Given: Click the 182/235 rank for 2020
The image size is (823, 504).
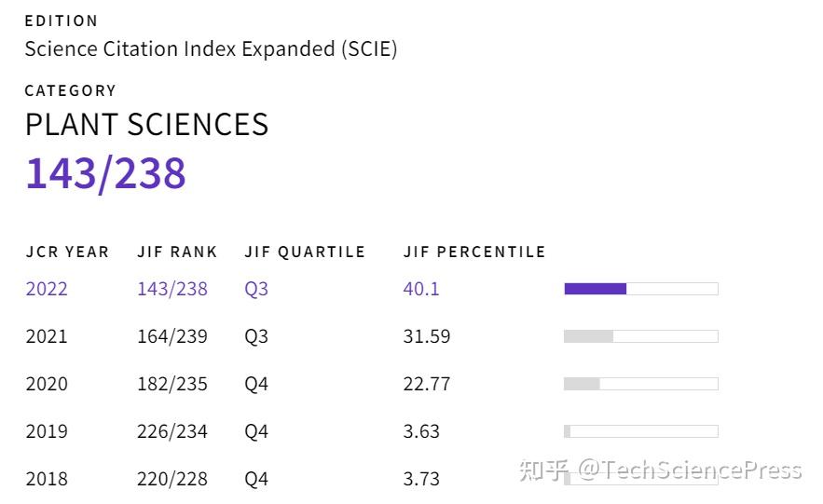Looking at the screenshot, I should [x=172, y=384].
